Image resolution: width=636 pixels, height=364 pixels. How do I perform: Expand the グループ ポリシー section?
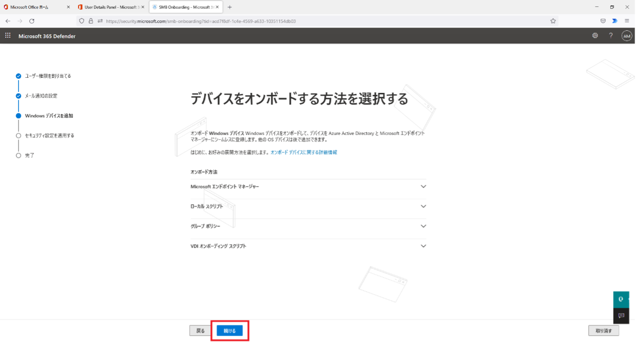308,226
